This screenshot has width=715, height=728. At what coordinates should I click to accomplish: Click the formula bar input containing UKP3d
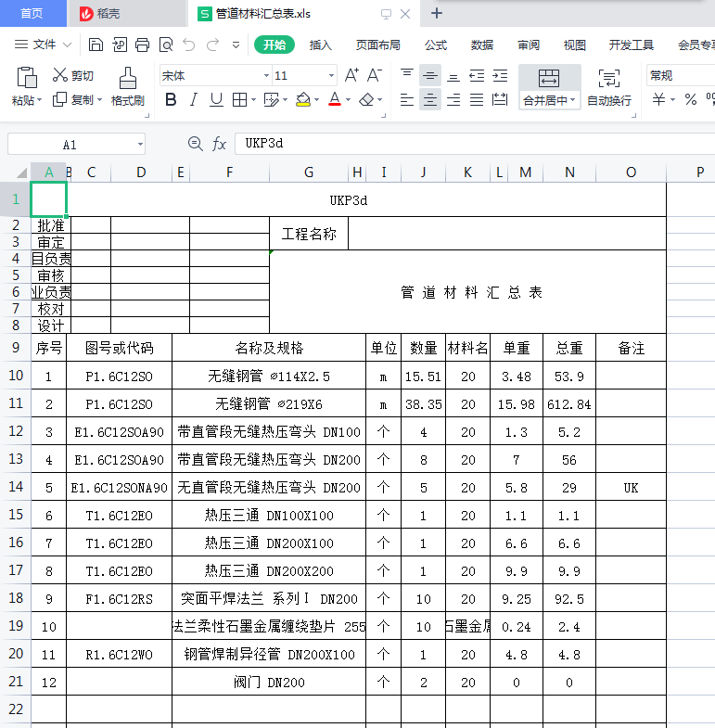(464, 144)
